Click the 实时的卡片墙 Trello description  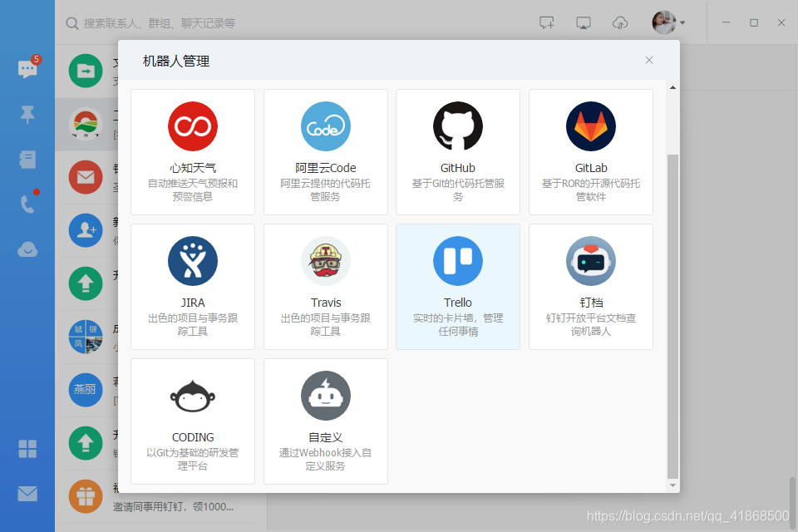point(458,325)
